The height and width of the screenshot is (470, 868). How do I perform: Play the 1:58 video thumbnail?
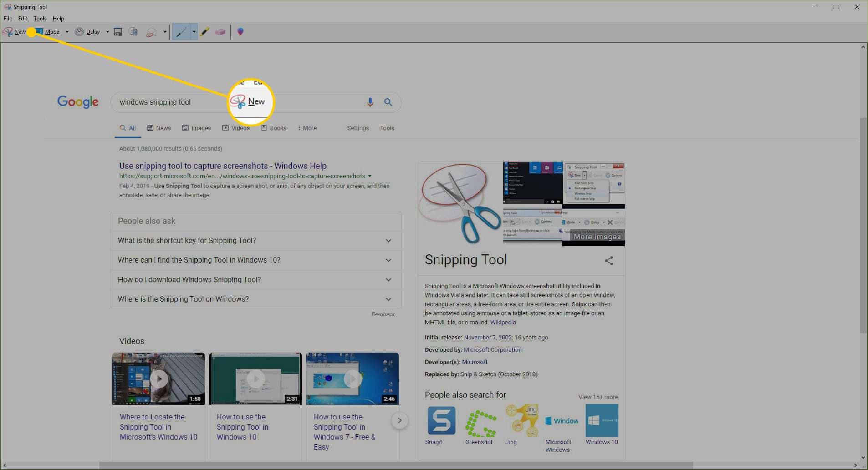click(x=158, y=379)
